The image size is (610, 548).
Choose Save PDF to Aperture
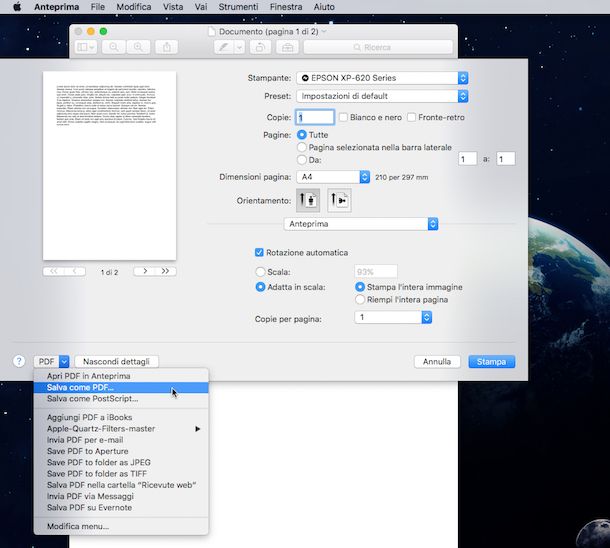click(x=121, y=451)
